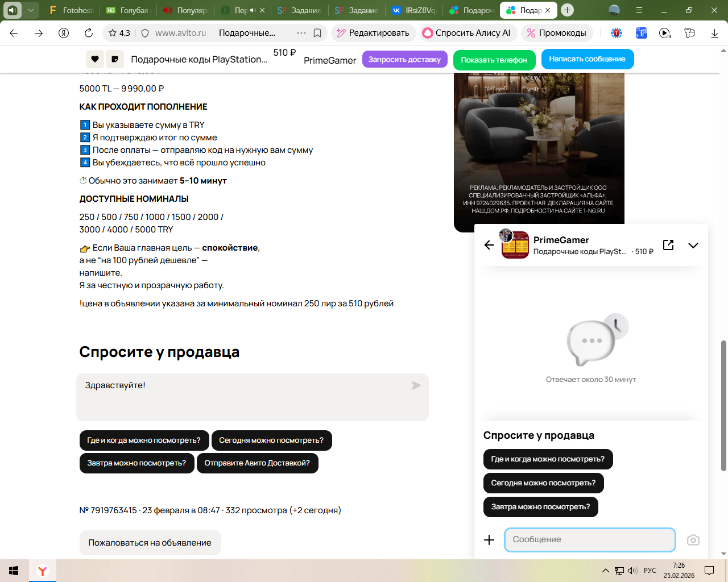Viewport: 728px width, 582px height.
Task: Add a note to the listing
Action: [x=115, y=59]
